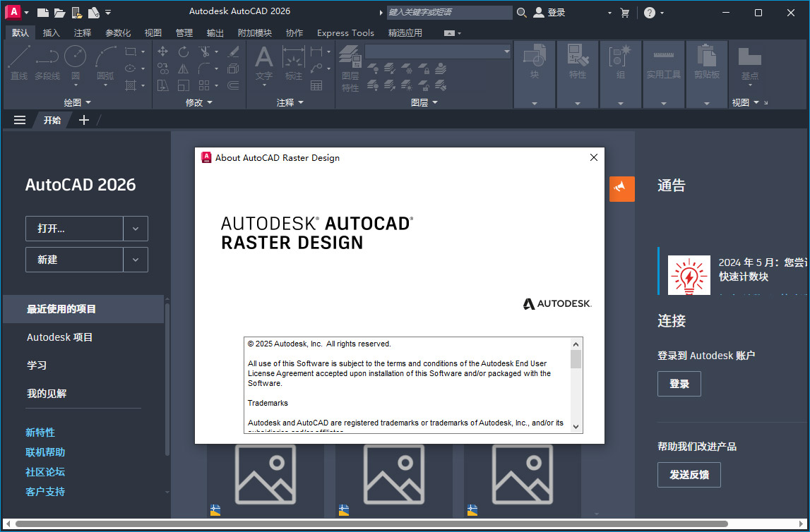Select the Dimension (标注) tool
Screen dimensions: 810x532
(293, 62)
